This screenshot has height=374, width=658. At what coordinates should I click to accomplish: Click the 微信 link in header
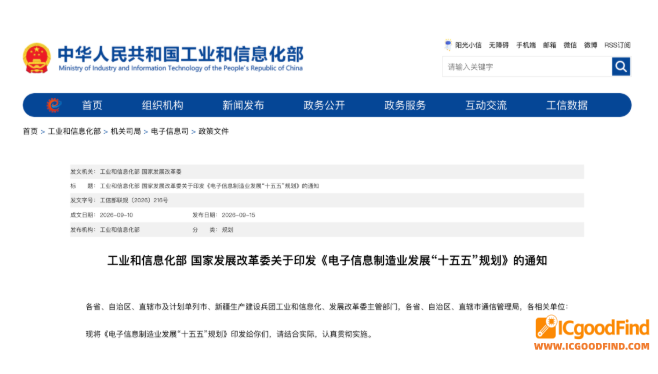(x=570, y=45)
